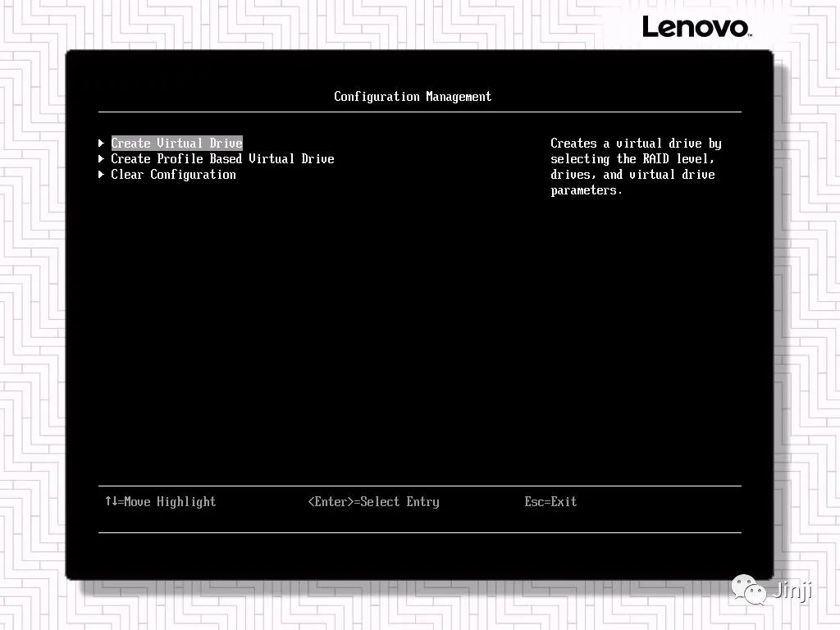Select the Create Virtual Drive entry
The height and width of the screenshot is (630, 840).
click(177, 143)
